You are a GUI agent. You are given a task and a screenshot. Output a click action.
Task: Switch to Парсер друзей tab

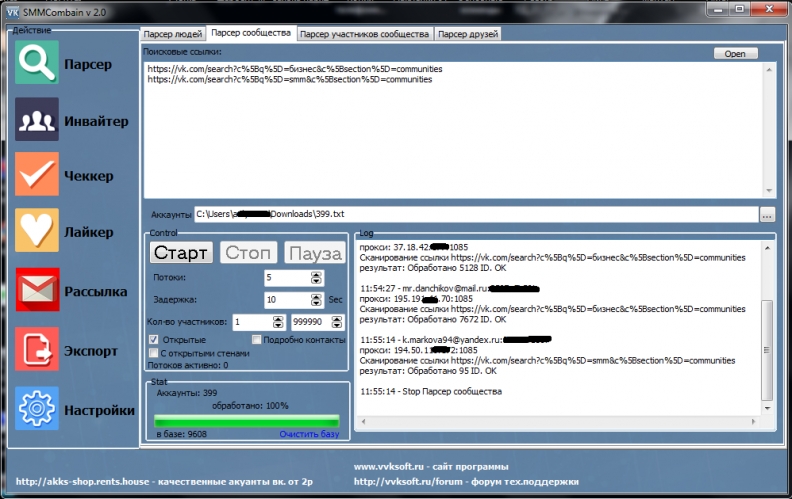point(468,34)
